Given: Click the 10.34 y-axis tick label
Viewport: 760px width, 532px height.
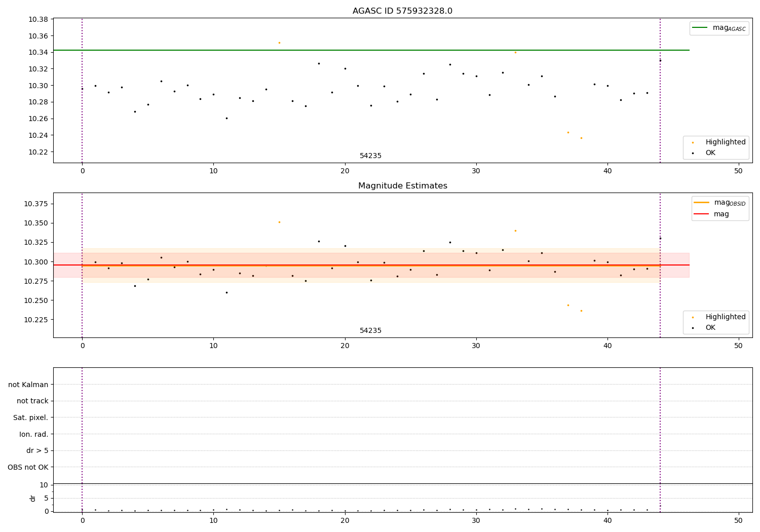Looking at the screenshot, I should [x=38, y=53].
